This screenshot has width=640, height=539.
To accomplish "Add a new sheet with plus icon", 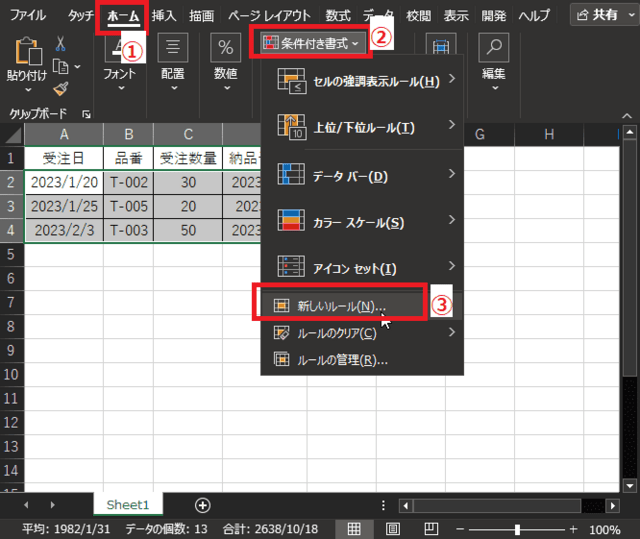I will [x=203, y=505].
